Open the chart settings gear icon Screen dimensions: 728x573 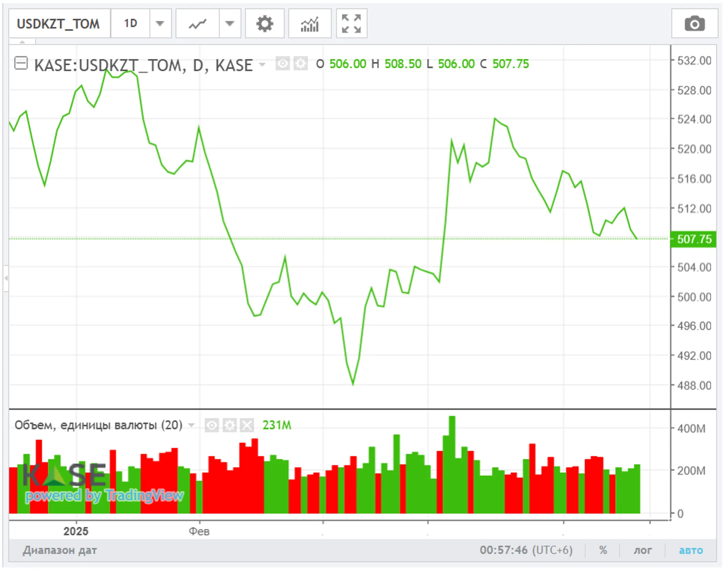click(x=265, y=24)
